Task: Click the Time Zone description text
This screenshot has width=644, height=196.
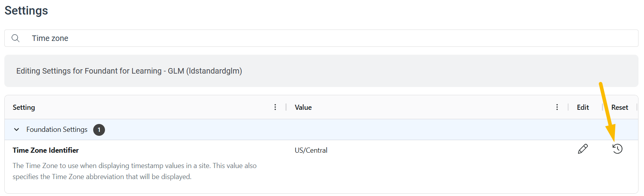Action: coord(134,171)
